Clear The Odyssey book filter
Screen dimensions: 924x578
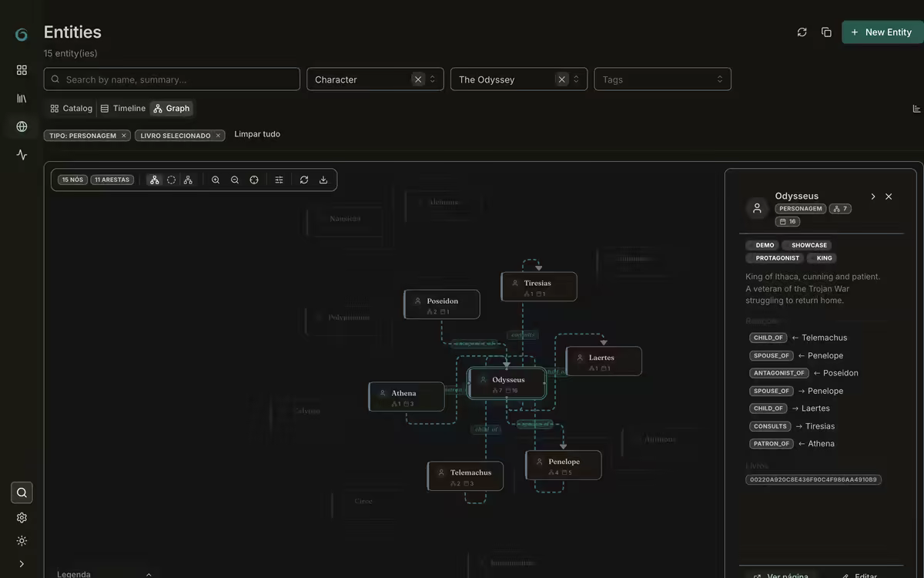(x=562, y=79)
